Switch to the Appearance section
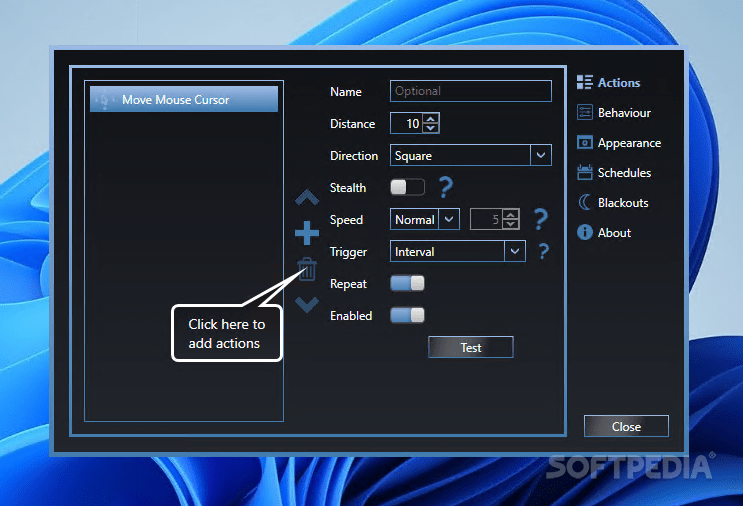Viewport: 743px width, 506px height. pos(629,143)
